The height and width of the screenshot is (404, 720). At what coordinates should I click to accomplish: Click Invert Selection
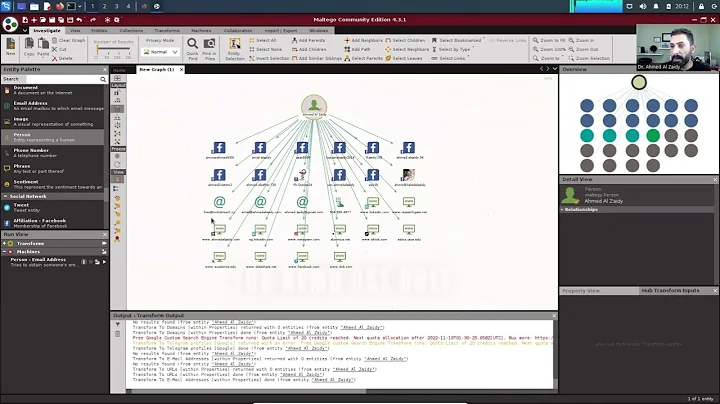click(x=269, y=58)
